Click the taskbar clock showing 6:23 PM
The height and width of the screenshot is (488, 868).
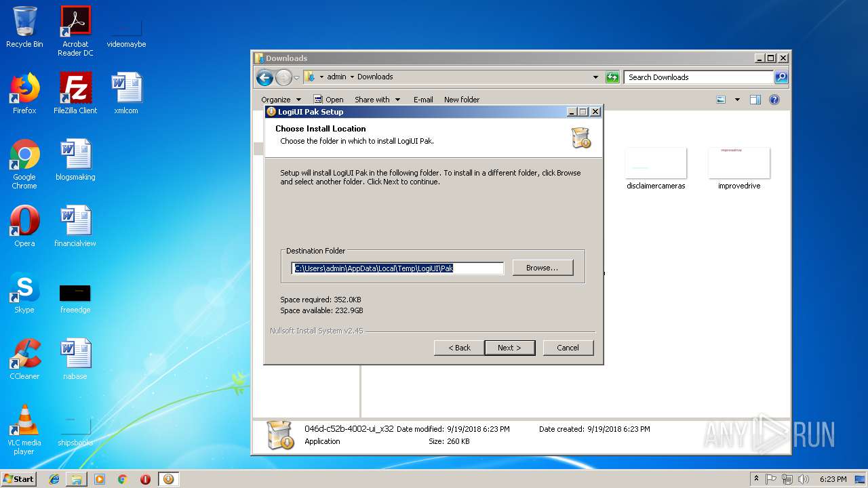[x=833, y=479]
